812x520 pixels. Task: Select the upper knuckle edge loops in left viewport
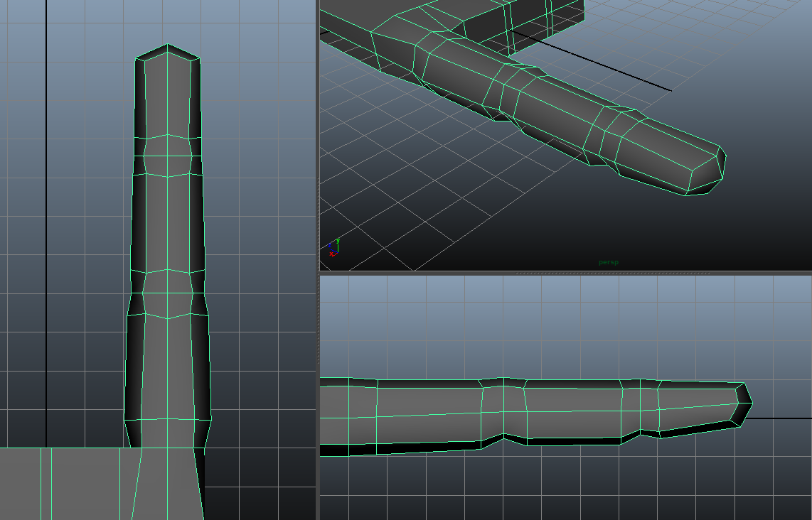click(x=168, y=155)
